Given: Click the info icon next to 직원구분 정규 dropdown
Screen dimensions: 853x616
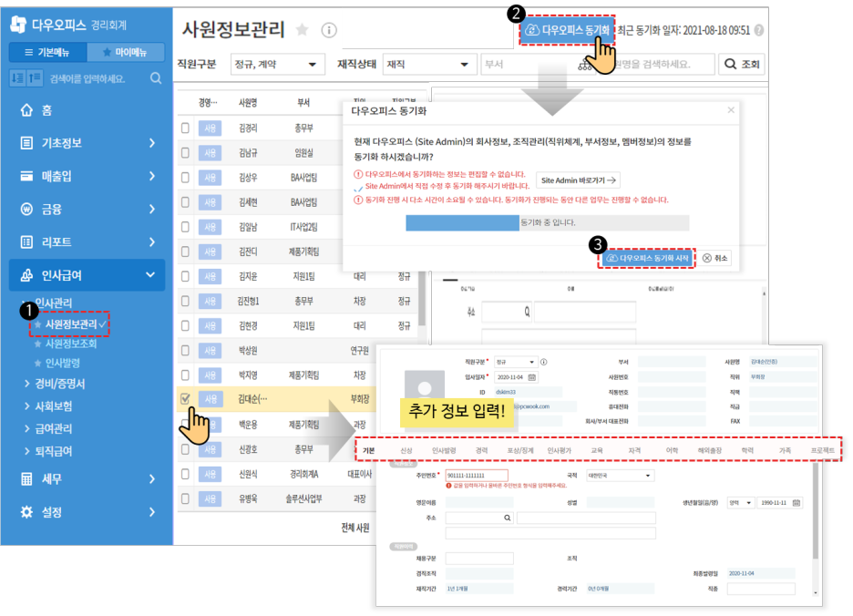Looking at the screenshot, I should pos(543,362).
